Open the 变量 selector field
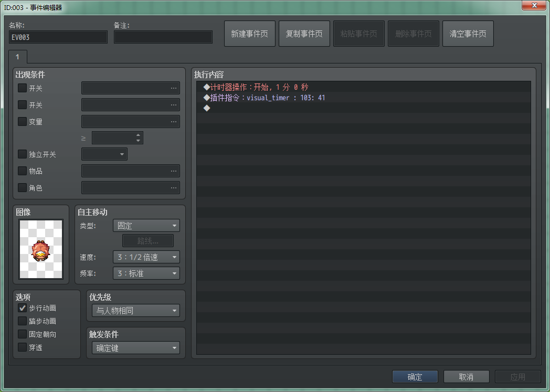Viewport: 550px width, 392px height. [x=131, y=122]
